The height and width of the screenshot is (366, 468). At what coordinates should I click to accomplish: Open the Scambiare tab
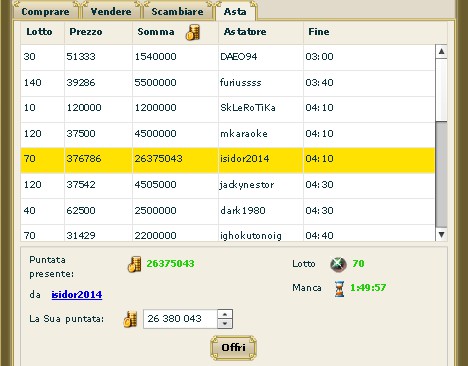click(177, 12)
